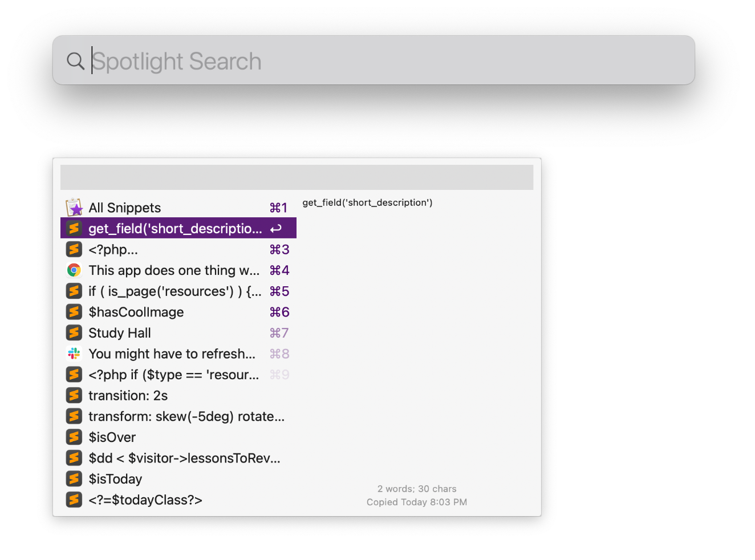Viewport: 755px width, 560px height.
Task: Select the $hasCoolImage clipboard entry
Action: tap(178, 312)
